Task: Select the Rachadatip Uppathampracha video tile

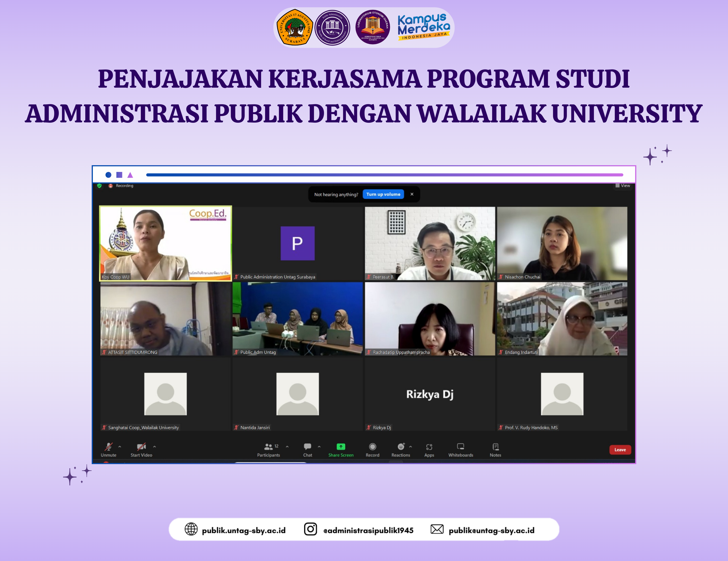Action: coord(430,319)
